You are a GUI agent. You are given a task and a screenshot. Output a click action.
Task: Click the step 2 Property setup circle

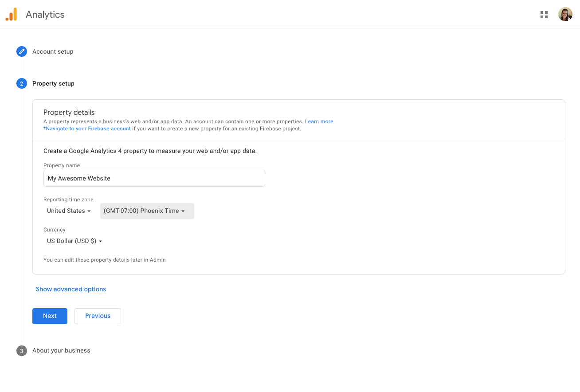(22, 83)
